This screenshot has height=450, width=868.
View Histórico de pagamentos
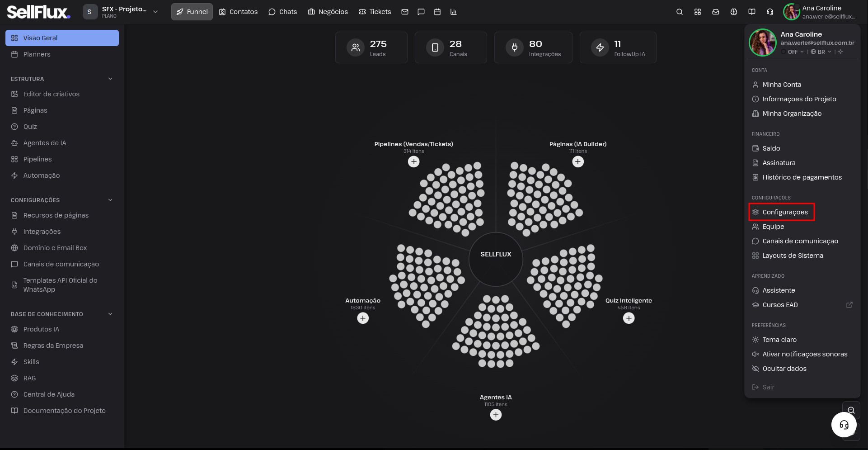pyautogui.click(x=802, y=177)
